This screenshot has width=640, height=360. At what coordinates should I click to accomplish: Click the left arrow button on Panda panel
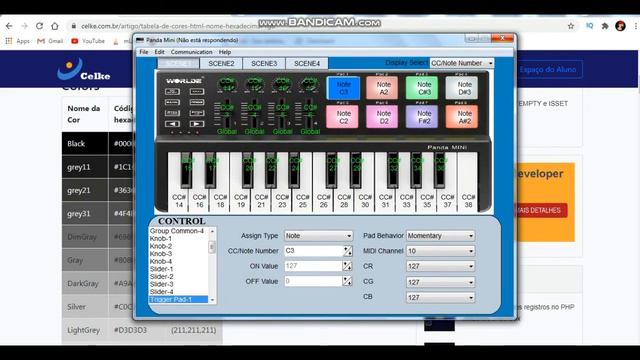click(x=172, y=124)
